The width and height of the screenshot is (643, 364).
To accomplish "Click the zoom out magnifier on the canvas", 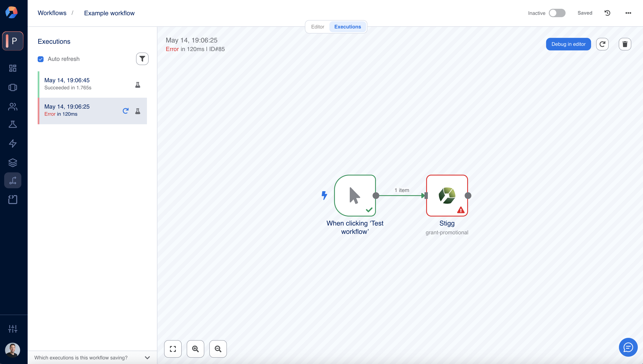I will pos(218,349).
